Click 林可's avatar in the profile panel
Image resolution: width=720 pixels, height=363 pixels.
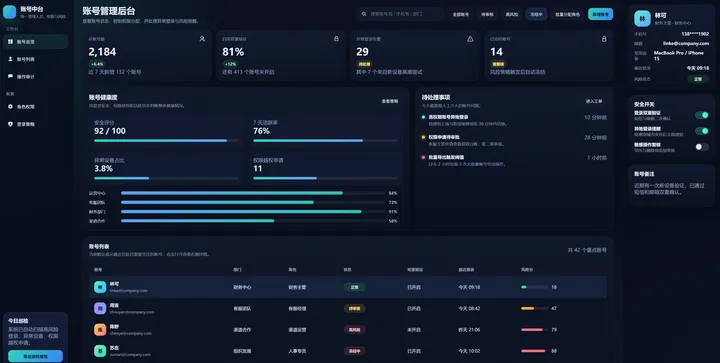(x=642, y=18)
